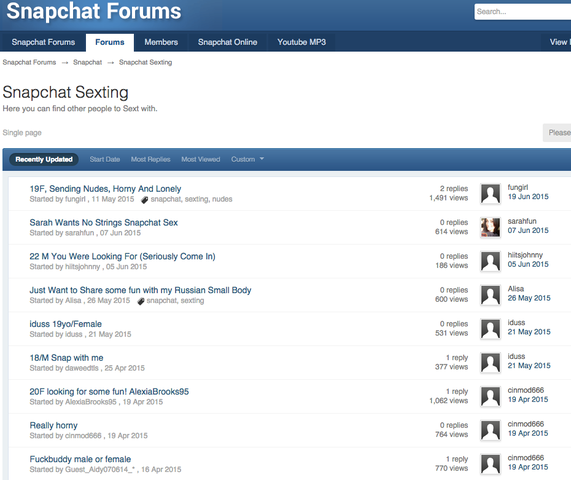Go to Snapchat Forums nav tab
Image resolution: width=571 pixels, height=480 pixels.
[x=43, y=42]
